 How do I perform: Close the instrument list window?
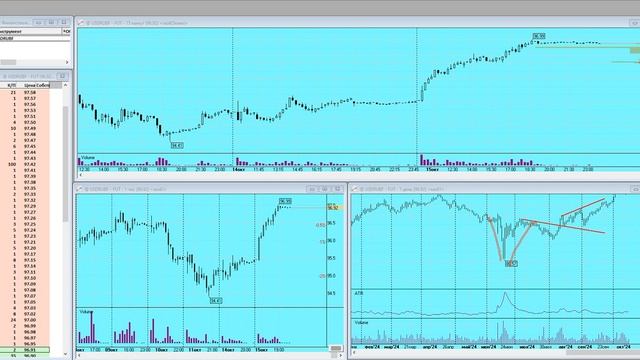[64, 22]
